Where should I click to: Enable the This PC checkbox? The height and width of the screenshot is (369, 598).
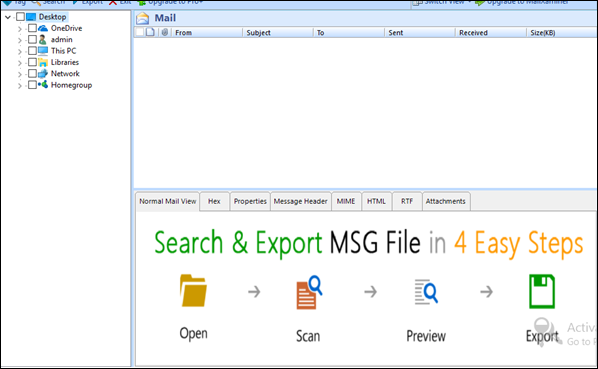pos(32,51)
